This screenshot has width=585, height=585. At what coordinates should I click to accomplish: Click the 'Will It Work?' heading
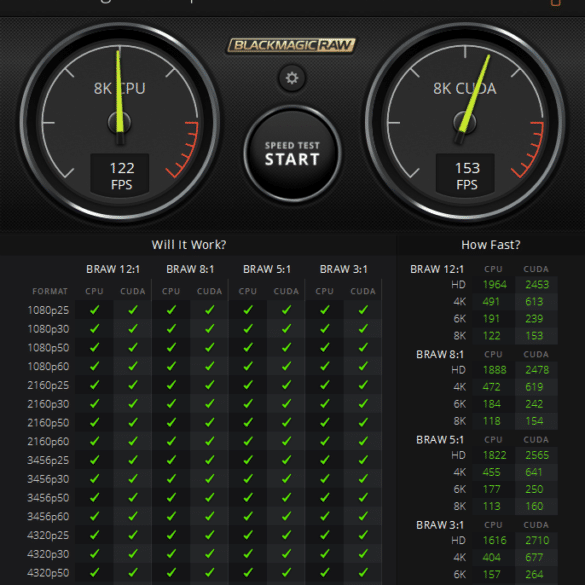(x=189, y=245)
